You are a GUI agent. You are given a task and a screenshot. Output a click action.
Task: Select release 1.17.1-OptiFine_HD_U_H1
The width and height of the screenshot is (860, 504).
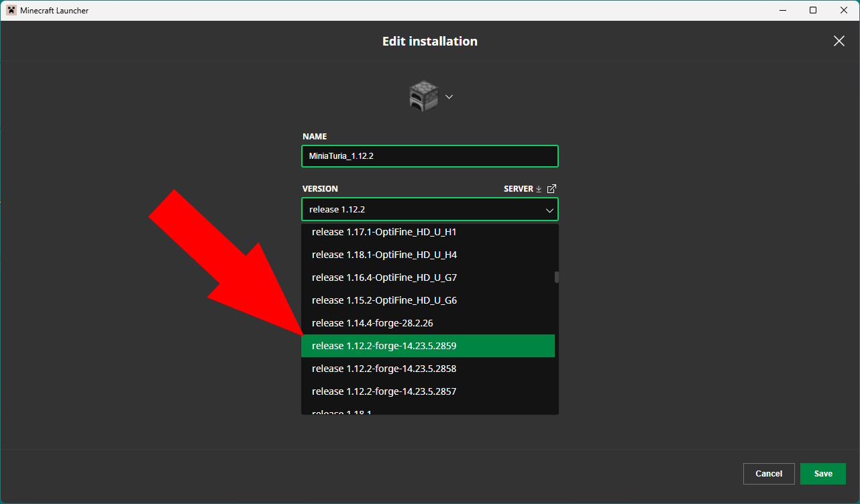pos(428,232)
